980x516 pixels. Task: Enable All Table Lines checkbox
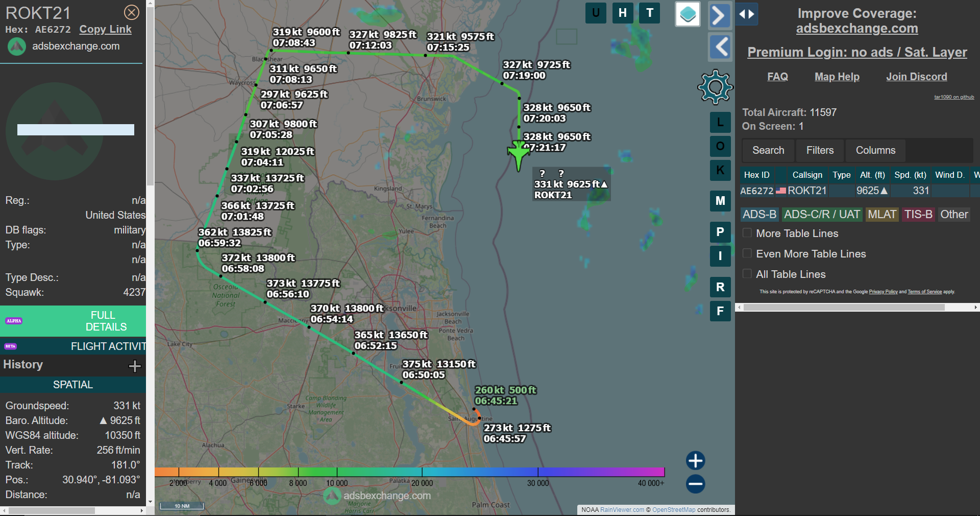[x=747, y=274]
